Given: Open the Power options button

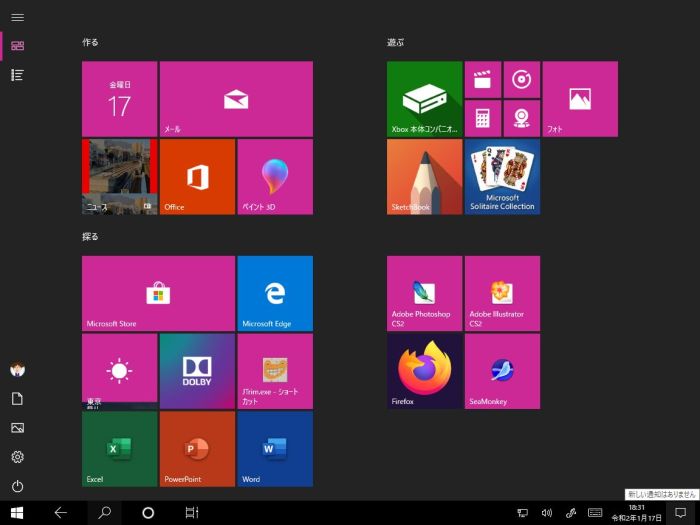Looking at the screenshot, I should click(x=17, y=486).
